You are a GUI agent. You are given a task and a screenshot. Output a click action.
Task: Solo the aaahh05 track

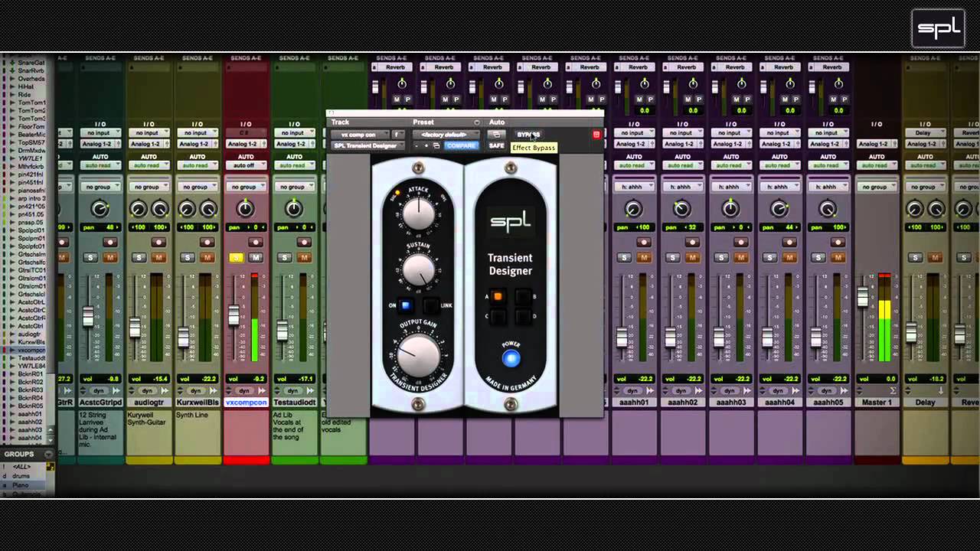tap(819, 257)
